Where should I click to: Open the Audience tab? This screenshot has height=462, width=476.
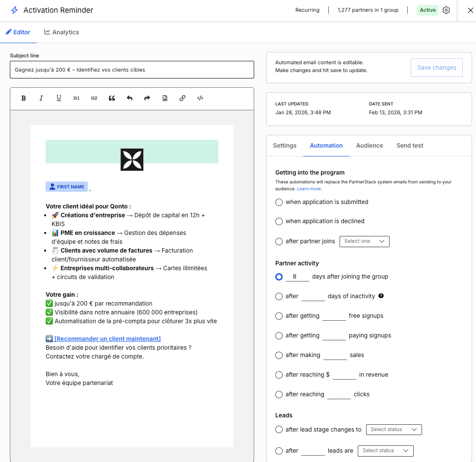370,146
